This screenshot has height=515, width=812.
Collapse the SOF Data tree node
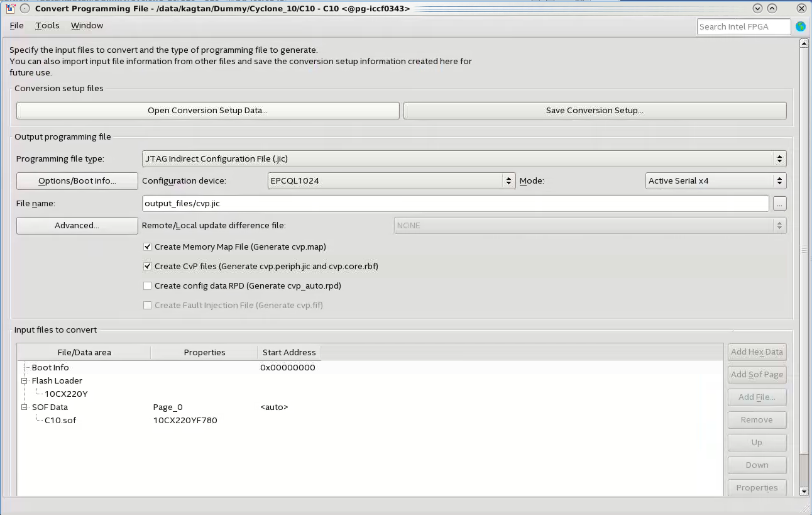pos(25,407)
